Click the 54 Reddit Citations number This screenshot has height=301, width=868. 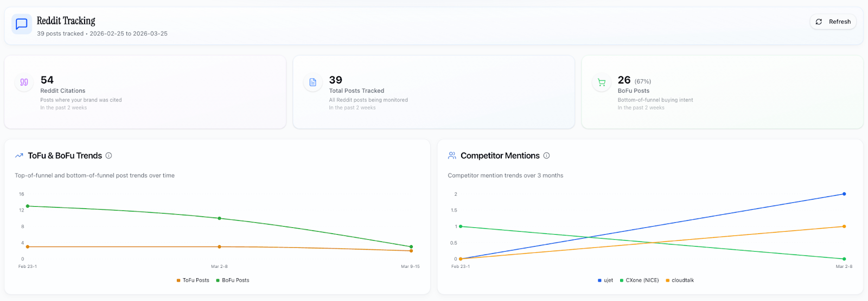pyautogui.click(x=47, y=80)
